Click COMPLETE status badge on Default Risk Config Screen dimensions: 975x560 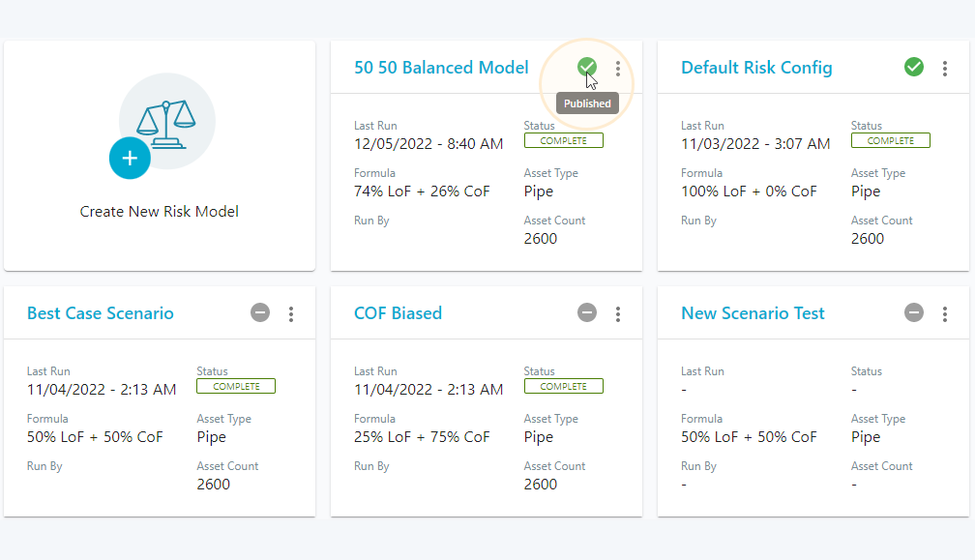pos(890,140)
